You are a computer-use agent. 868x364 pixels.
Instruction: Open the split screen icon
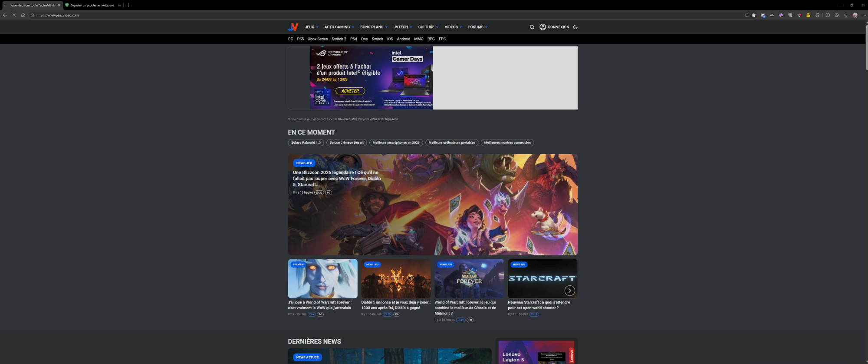point(828,15)
